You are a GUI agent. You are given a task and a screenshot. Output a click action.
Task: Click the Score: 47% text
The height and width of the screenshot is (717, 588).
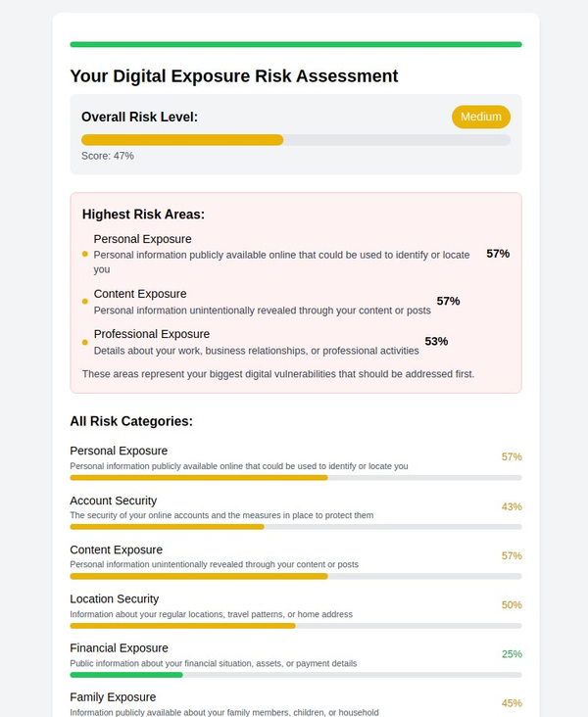108,156
